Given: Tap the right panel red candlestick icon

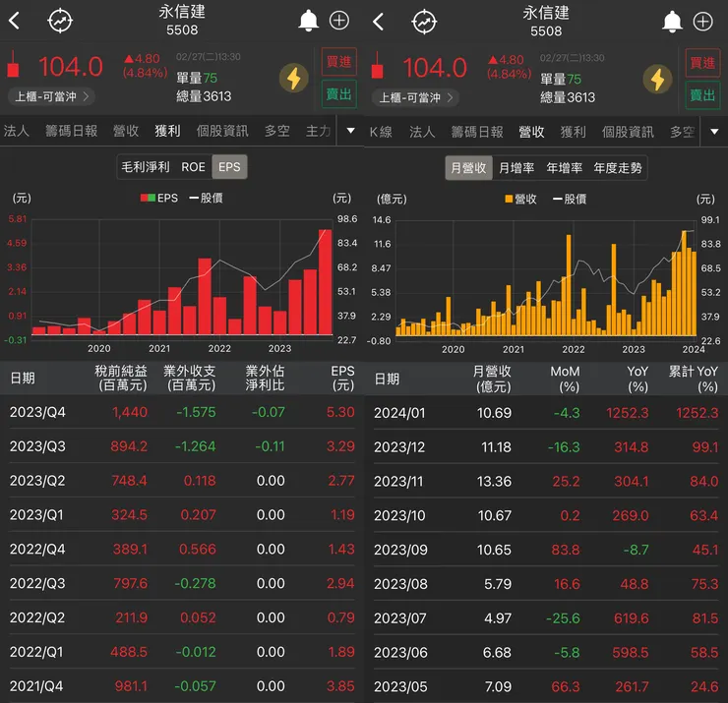Looking at the screenshot, I should point(377,66).
